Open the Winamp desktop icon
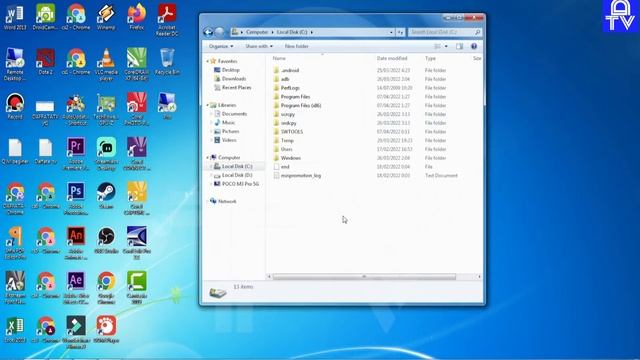 pos(106,17)
